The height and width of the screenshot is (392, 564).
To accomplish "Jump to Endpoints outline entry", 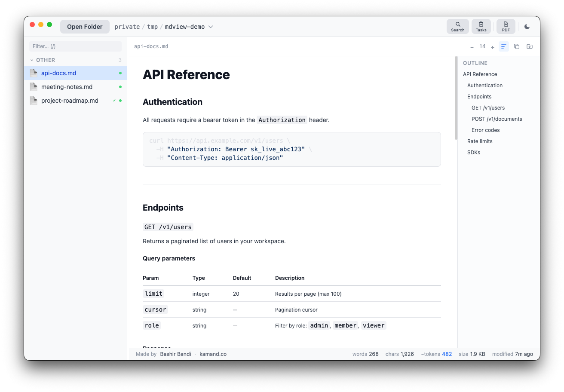I will pyautogui.click(x=479, y=97).
